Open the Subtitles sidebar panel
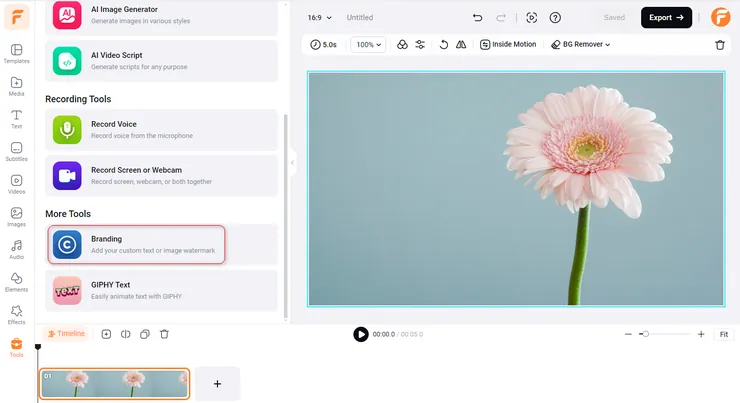This screenshot has height=403, width=740. click(16, 151)
